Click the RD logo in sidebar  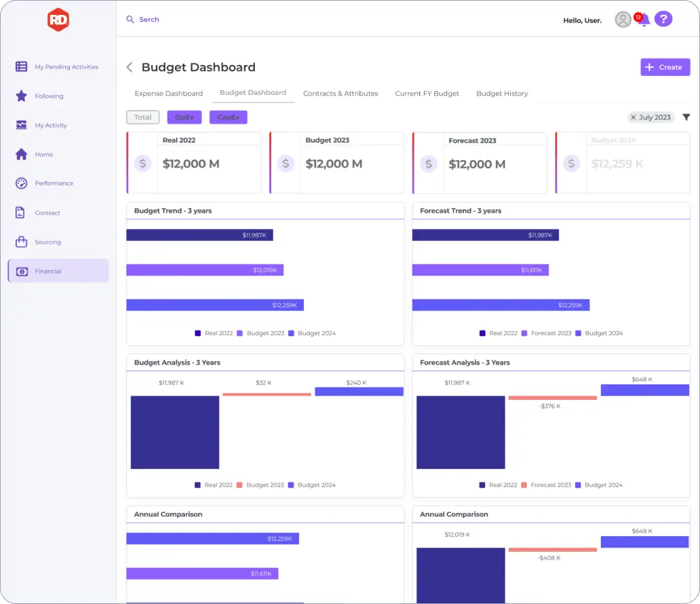(58, 20)
